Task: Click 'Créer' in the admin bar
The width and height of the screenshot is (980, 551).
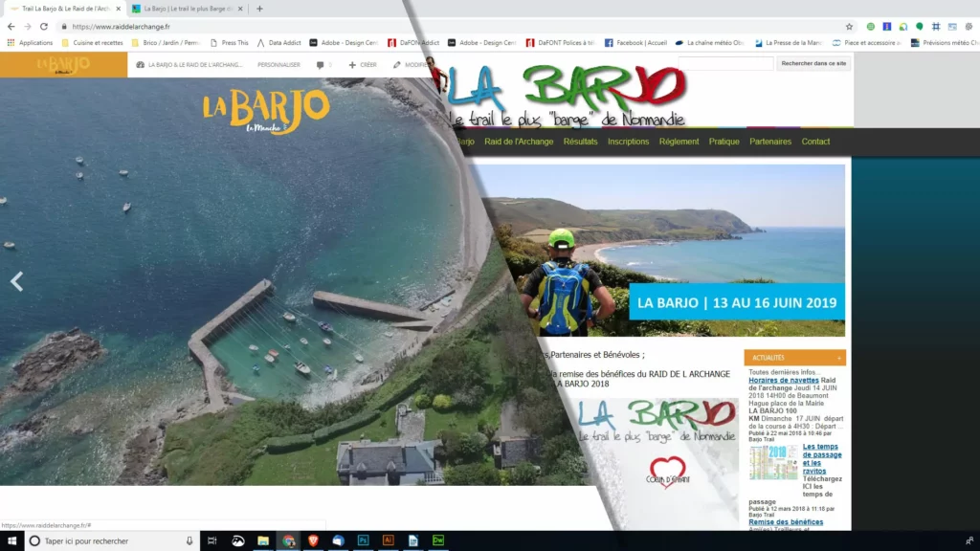Action: click(363, 65)
